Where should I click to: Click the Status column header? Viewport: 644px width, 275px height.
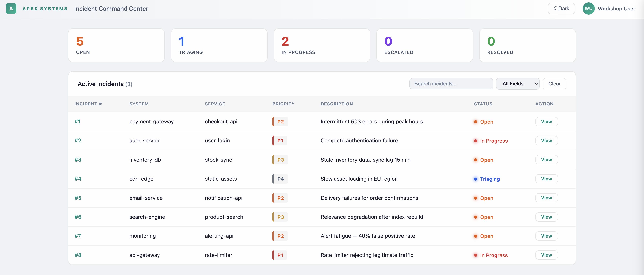[483, 104]
